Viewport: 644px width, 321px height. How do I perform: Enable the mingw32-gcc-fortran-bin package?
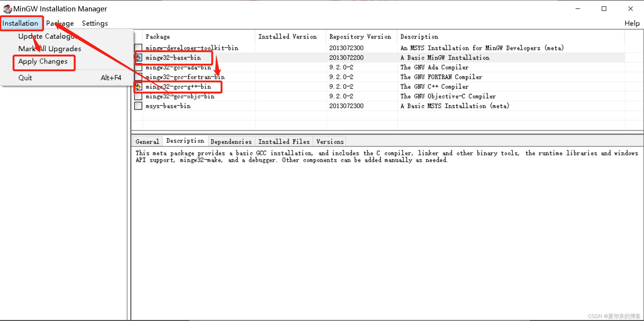(138, 77)
